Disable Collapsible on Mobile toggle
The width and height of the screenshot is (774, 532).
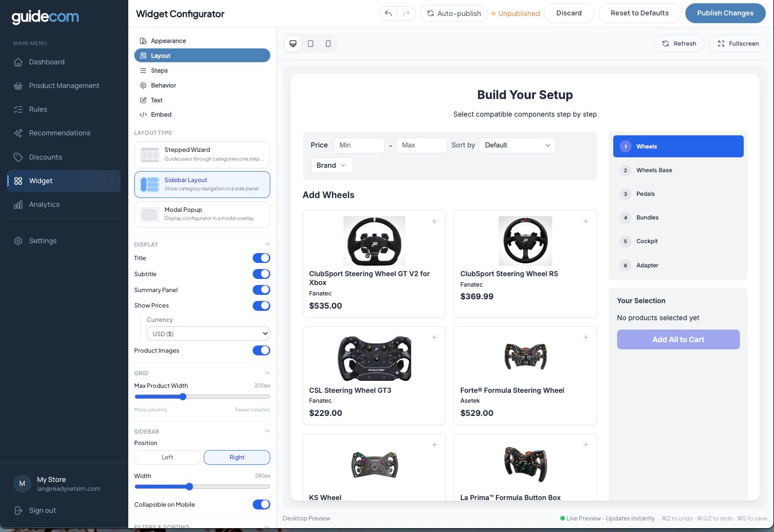coord(261,504)
